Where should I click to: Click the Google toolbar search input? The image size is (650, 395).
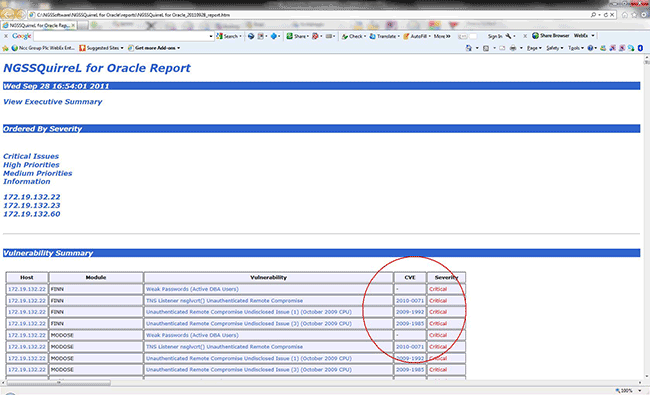[x=120, y=36]
